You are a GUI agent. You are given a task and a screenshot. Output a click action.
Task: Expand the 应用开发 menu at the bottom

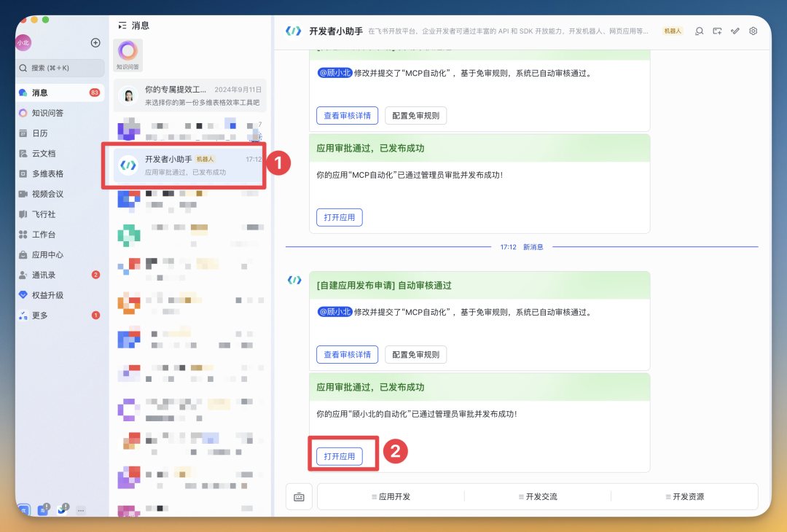(391, 496)
